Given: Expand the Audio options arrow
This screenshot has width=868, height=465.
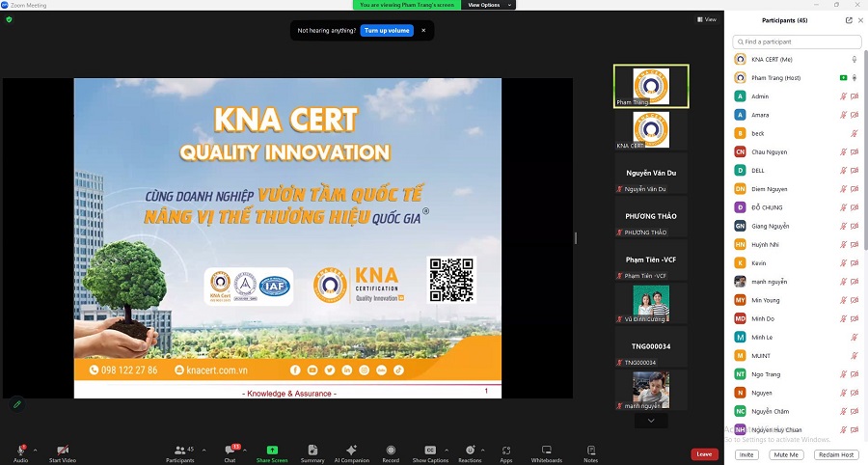Looking at the screenshot, I should (x=35, y=451).
